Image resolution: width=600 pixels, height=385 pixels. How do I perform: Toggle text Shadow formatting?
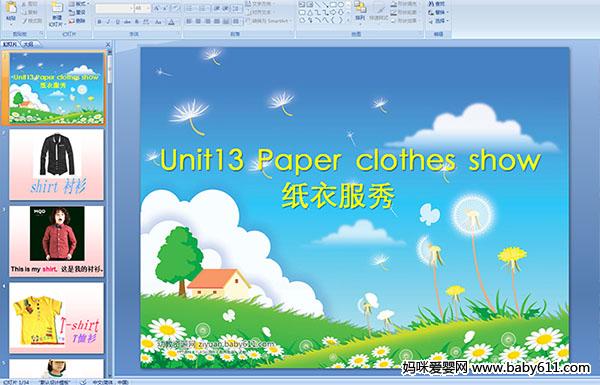coord(137,22)
